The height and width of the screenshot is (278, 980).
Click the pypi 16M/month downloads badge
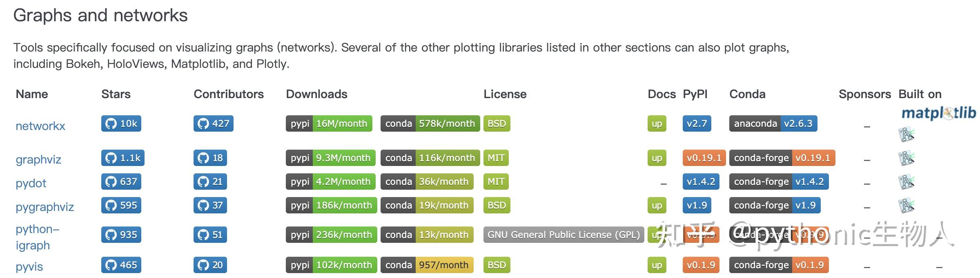click(x=329, y=123)
